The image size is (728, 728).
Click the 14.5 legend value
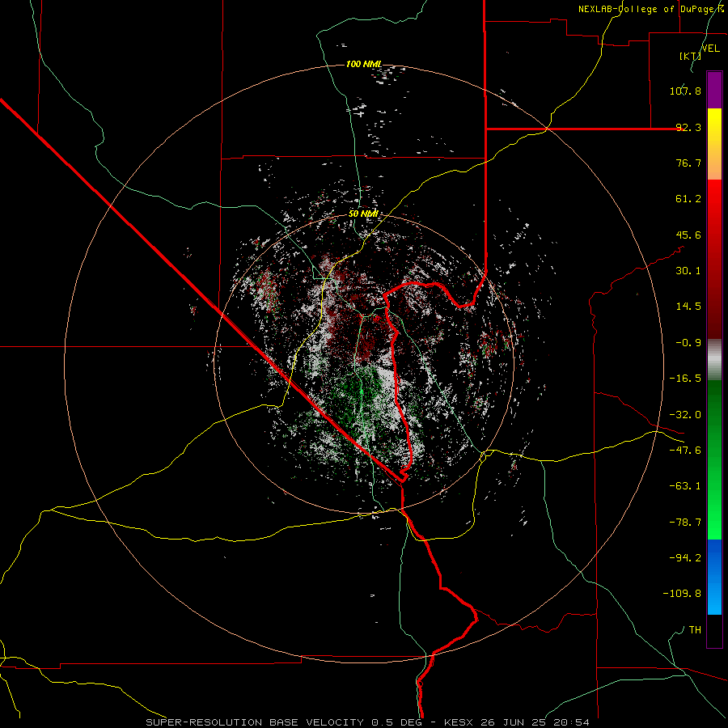688,307
